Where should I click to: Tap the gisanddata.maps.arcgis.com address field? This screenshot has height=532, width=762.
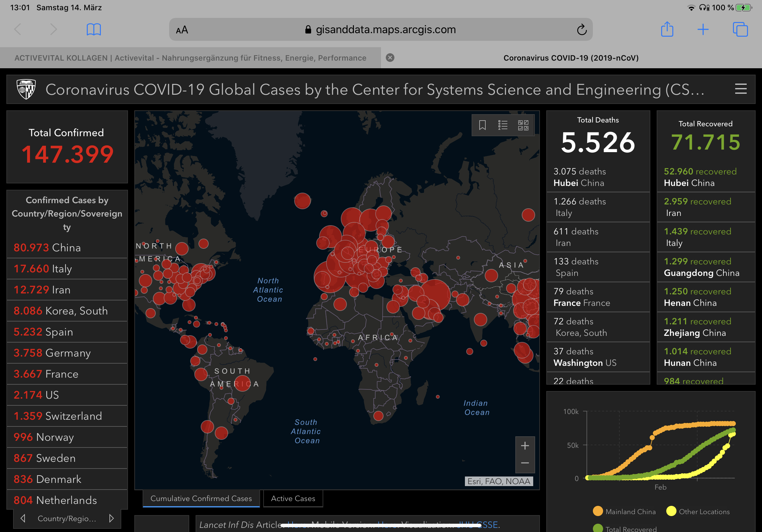point(381,30)
